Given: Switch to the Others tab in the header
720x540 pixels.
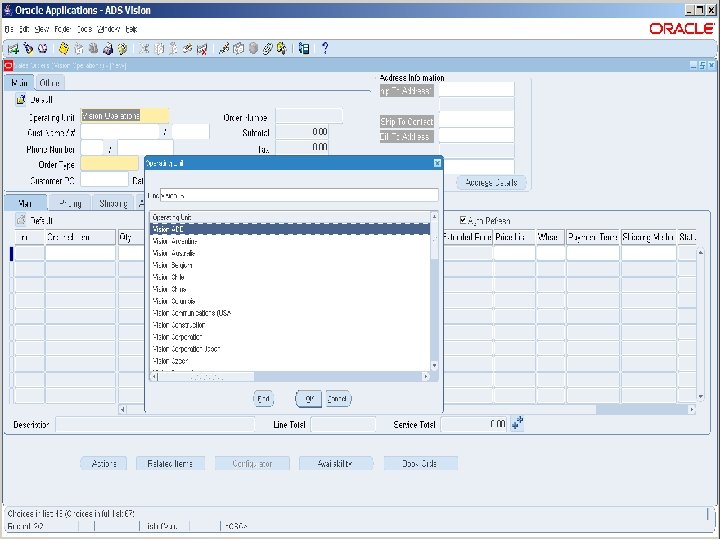Looking at the screenshot, I should pos(49,83).
